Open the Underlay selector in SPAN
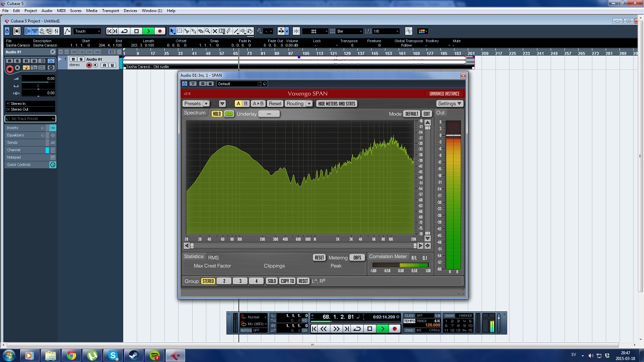The image size is (644, 362). pyautogui.click(x=269, y=114)
